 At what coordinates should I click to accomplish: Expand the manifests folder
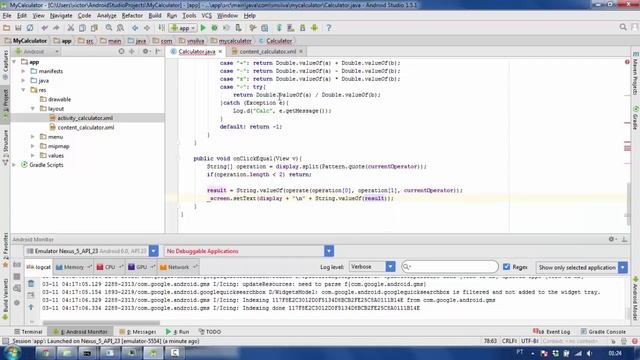pos(23,71)
